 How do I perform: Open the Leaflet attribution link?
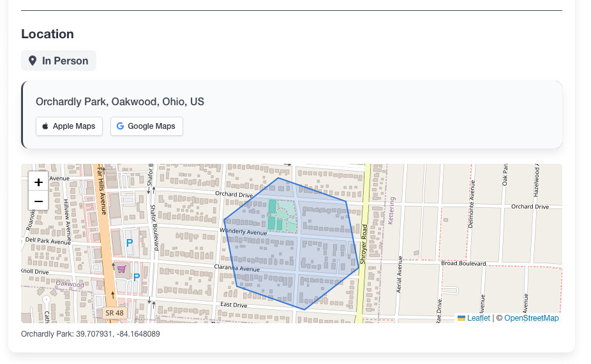point(478,318)
